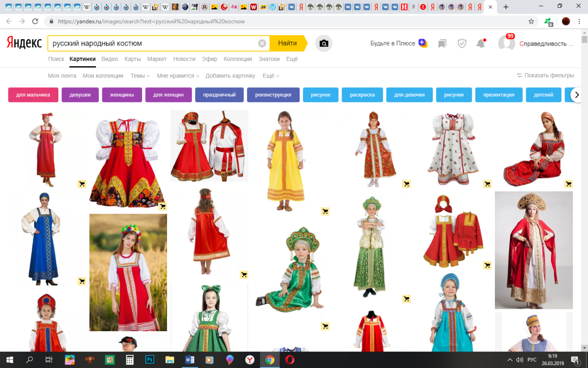Open the girl in wheat field photo
This screenshot has width=588, height=368.
point(128,272)
